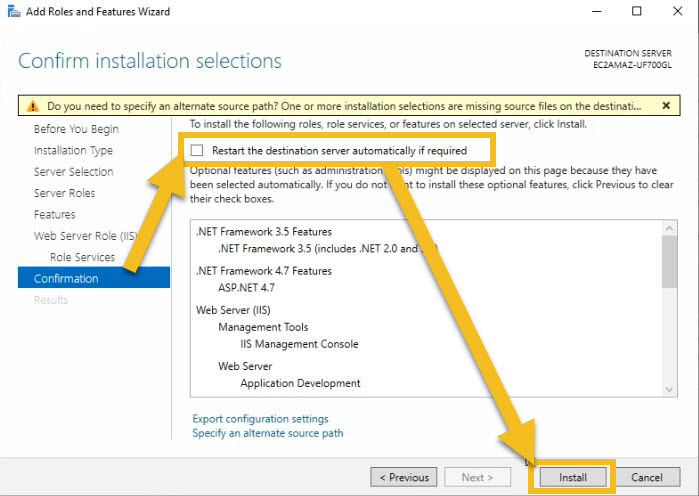Image resolution: width=699 pixels, height=496 pixels.
Task: Select '.NET Framework 4.7 Features' entry
Action: pos(264,271)
